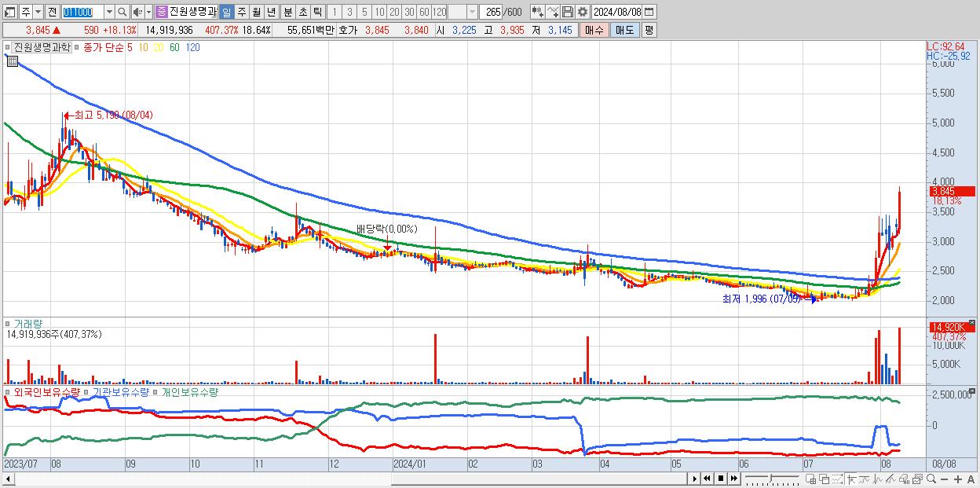
Task: Click the fast-forward double-arrow button
Action: [733, 479]
